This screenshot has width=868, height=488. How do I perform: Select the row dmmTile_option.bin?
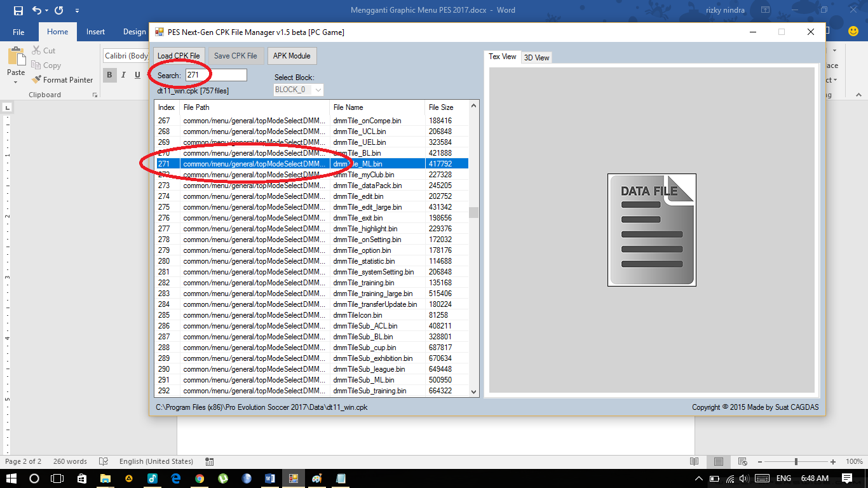click(x=312, y=250)
